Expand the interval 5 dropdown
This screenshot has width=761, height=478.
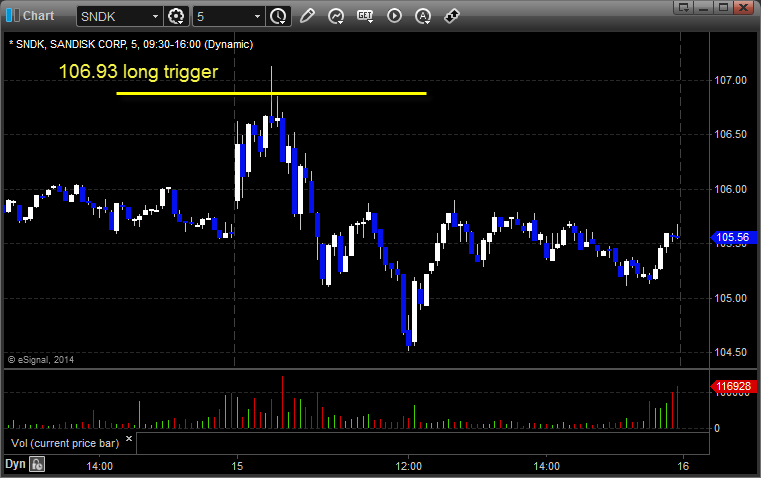(257, 16)
